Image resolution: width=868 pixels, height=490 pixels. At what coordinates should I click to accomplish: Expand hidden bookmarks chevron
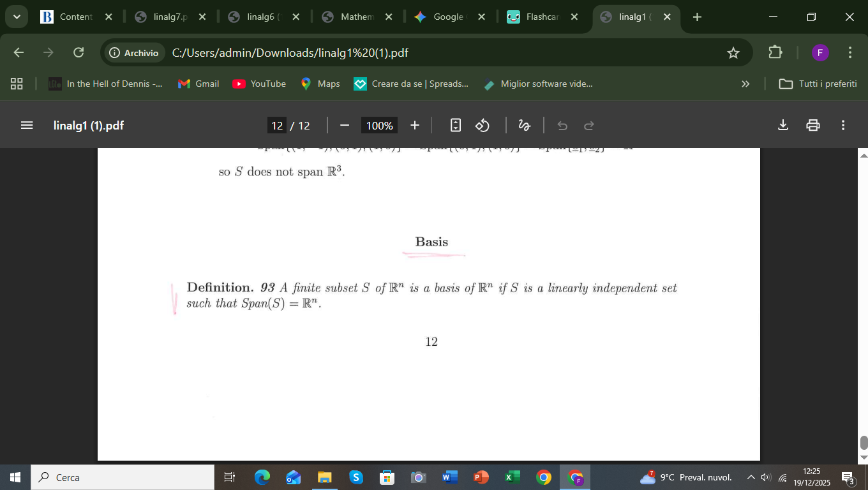[745, 84]
